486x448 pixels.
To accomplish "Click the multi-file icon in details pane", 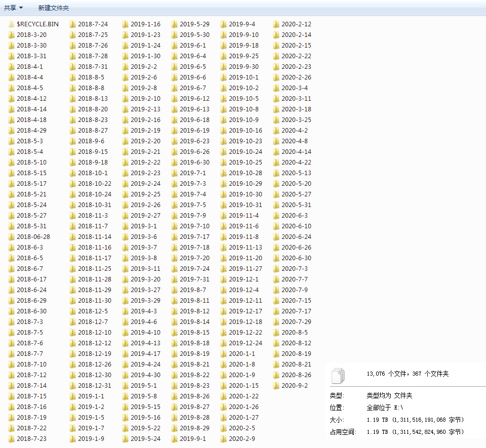I will [x=338, y=376].
